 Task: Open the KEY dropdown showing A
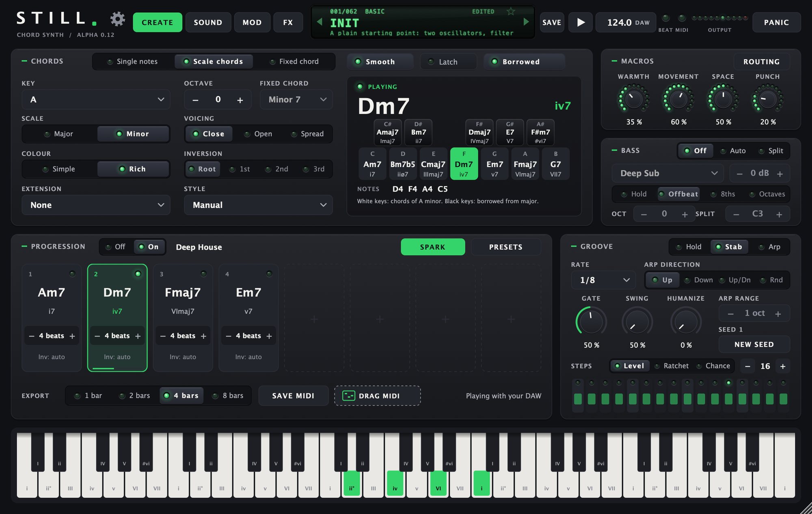(96, 99)
